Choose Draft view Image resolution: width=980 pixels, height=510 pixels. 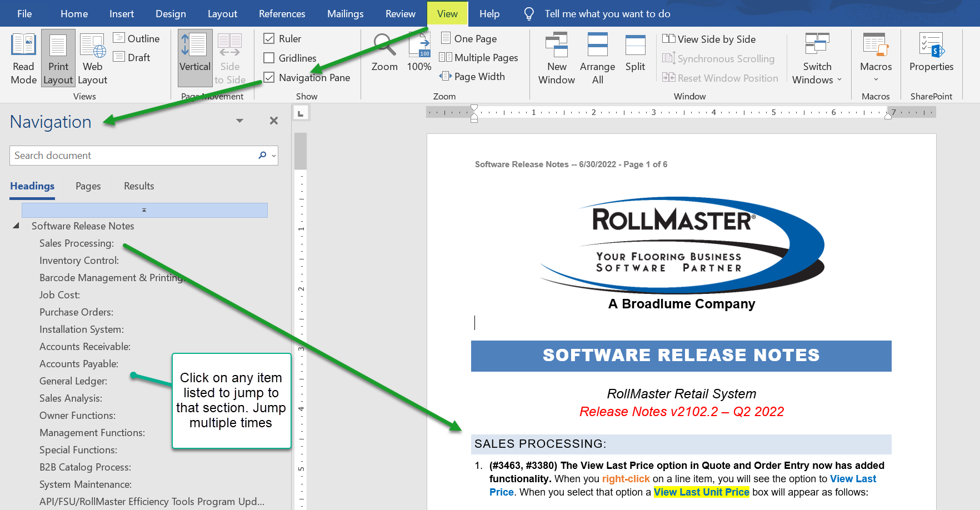point(132,57)
